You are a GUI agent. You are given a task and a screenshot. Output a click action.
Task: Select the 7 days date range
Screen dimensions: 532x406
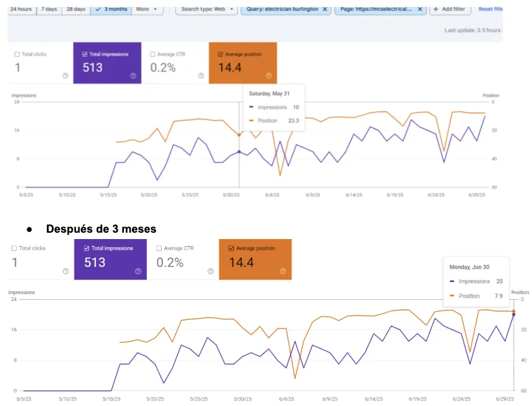click(x=49, y=9)
